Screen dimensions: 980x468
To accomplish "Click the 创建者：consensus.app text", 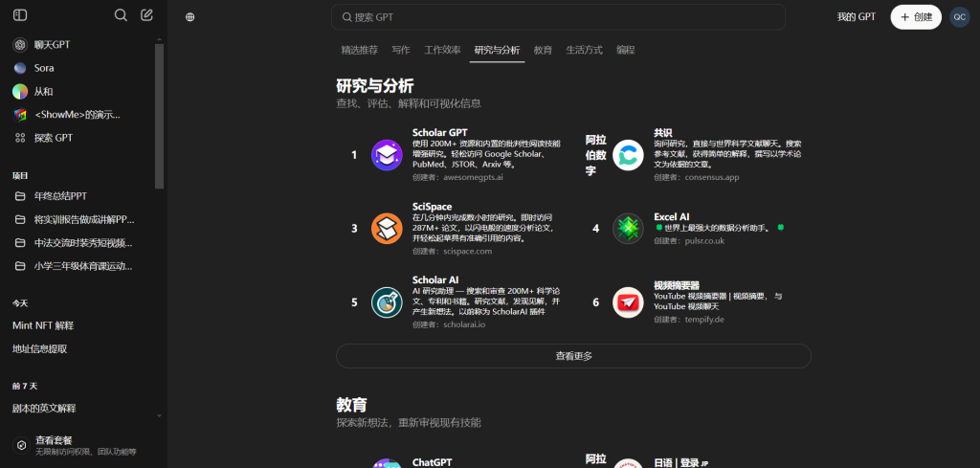I will point(697,177).
